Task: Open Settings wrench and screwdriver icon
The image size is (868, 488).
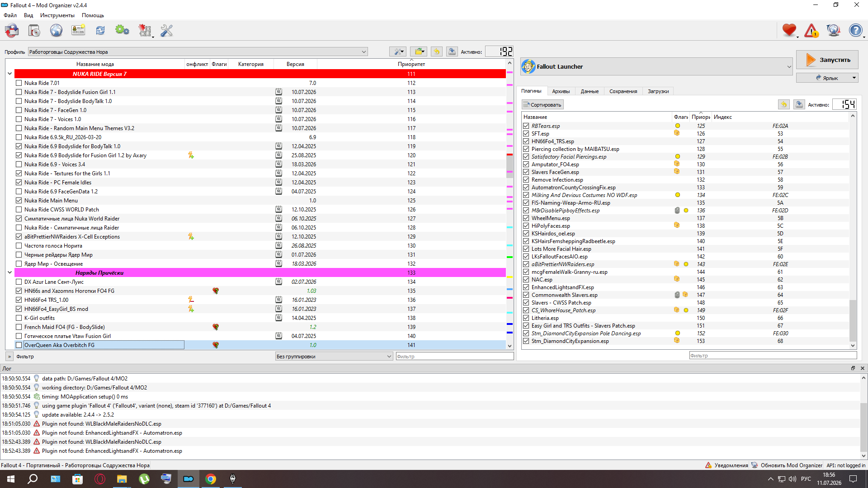Action: coord(167,31)
